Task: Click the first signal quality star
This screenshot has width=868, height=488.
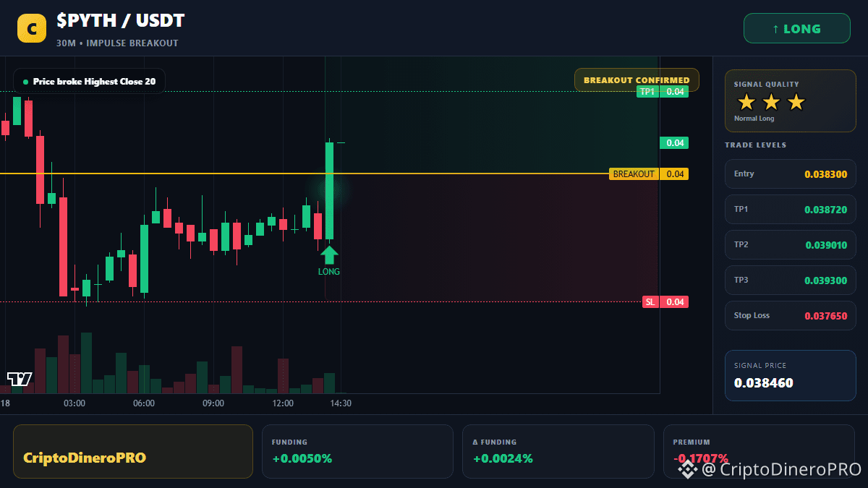Action: [746, 102]
